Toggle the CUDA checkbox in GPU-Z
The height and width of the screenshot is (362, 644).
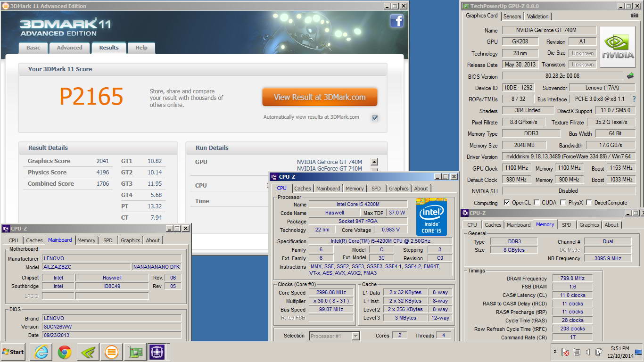pyautogui.click(x=537, y=203)
